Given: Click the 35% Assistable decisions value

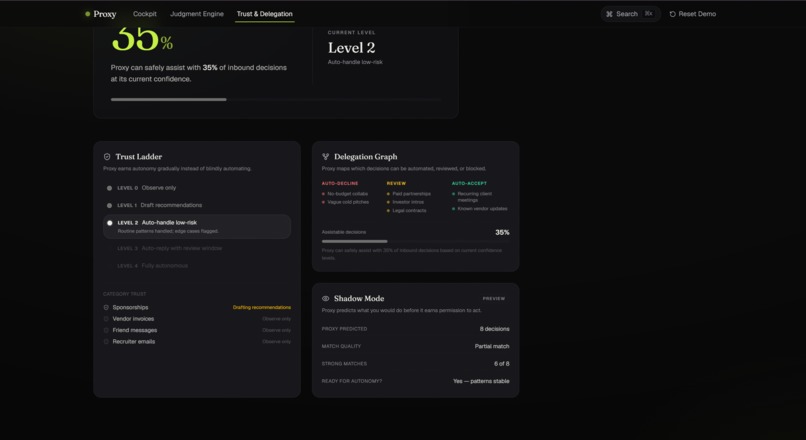Looking at the screenshot, I should [x=502, y=232].
